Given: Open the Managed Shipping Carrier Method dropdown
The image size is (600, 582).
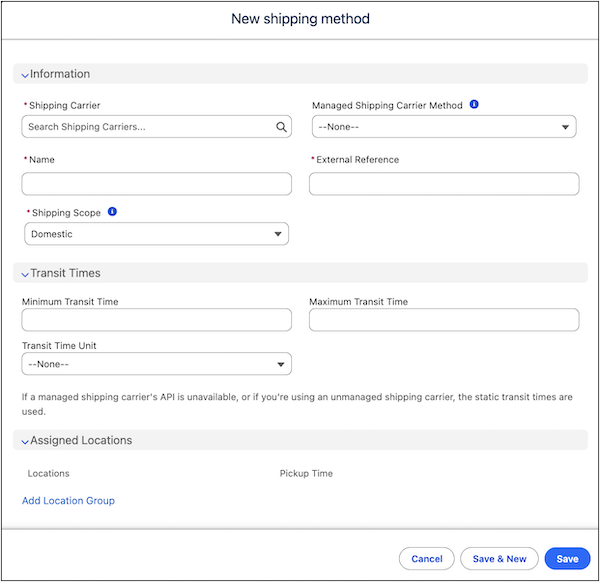Looking at the screenshot, I should pos(444,127).
